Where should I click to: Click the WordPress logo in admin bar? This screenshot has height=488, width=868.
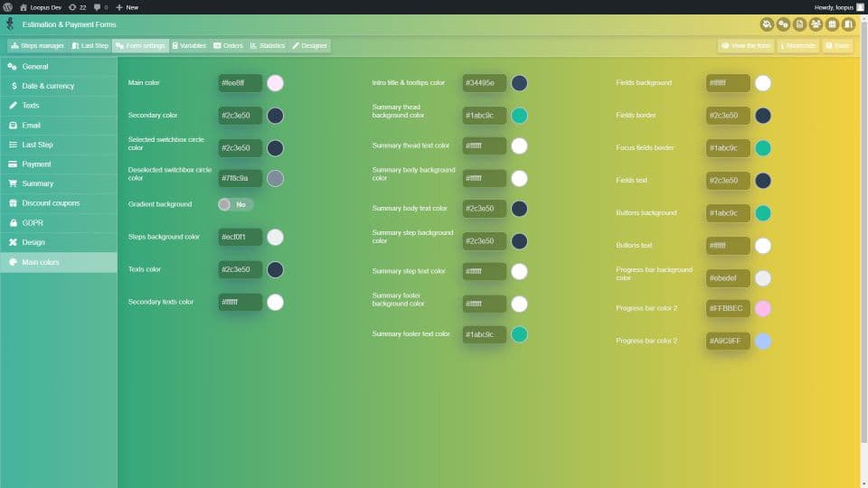coord(8,7)
